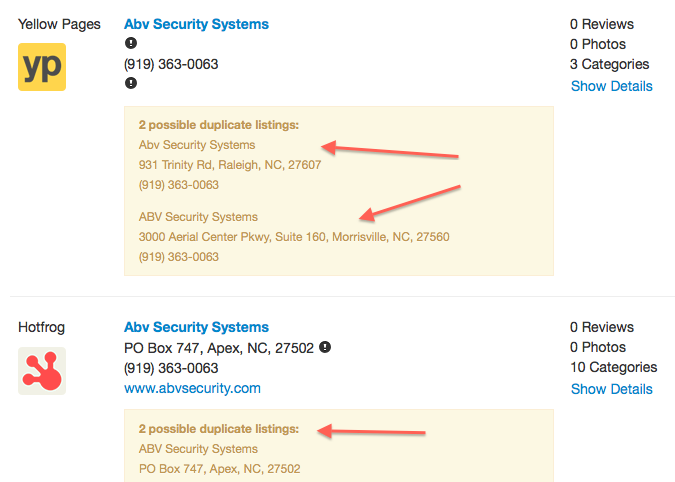Click warning icon below Yellow Pages phone number
Image resolution: width=675 pixels, height=482 pixels.
coord(130,83)
